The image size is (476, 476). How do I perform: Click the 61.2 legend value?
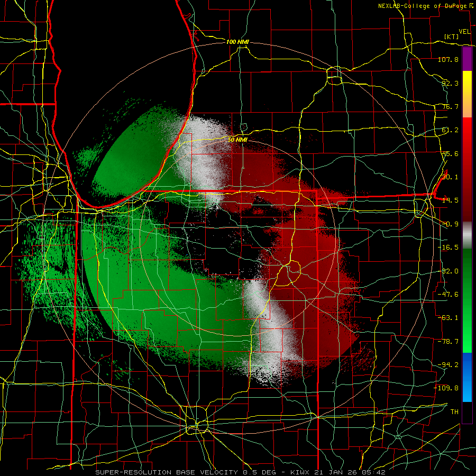tap(450, 130)
